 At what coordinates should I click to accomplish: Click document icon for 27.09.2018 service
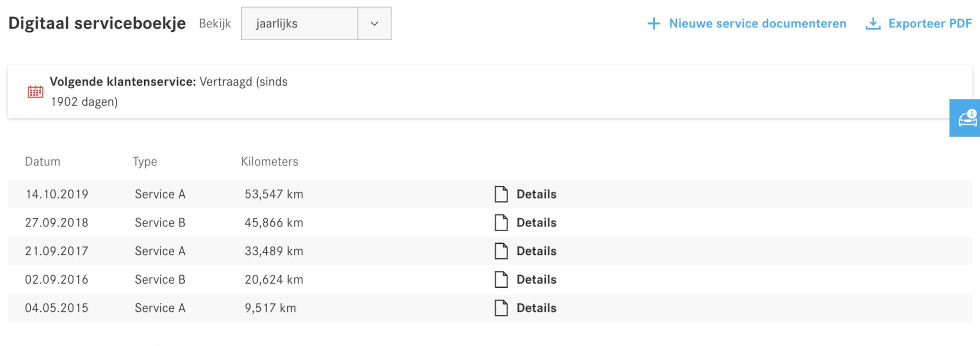[x=501, y=222]
